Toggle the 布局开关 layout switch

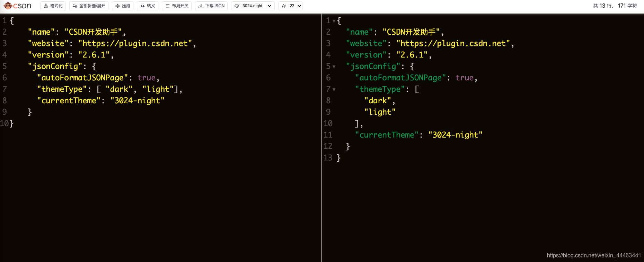pos(177,6)
